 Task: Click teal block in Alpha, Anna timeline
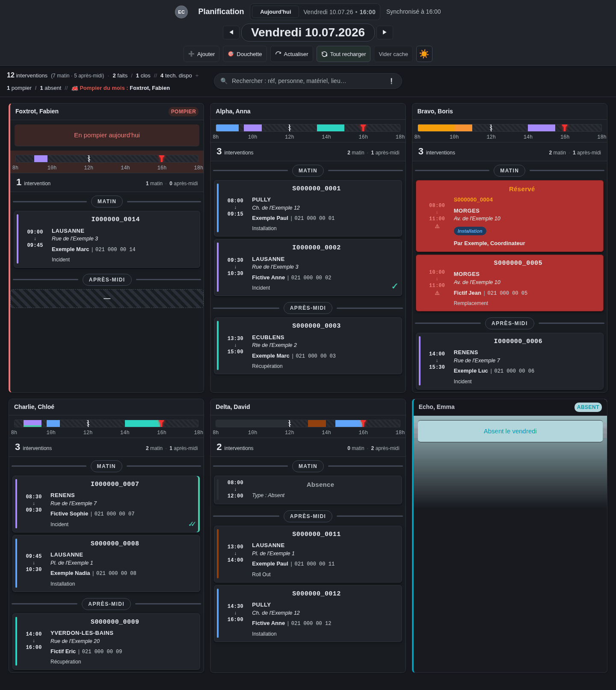coord(331,128)
